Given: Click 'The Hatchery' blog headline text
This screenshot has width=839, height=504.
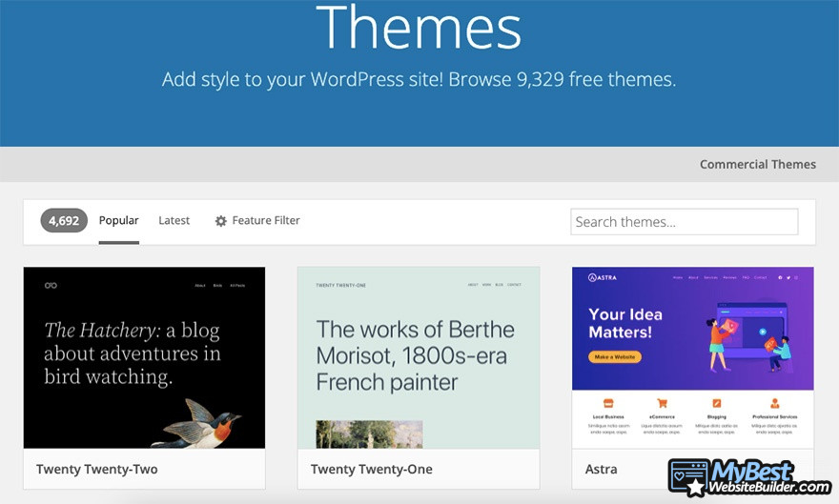Looking at the screenshot, I should (x=133, y=353).
